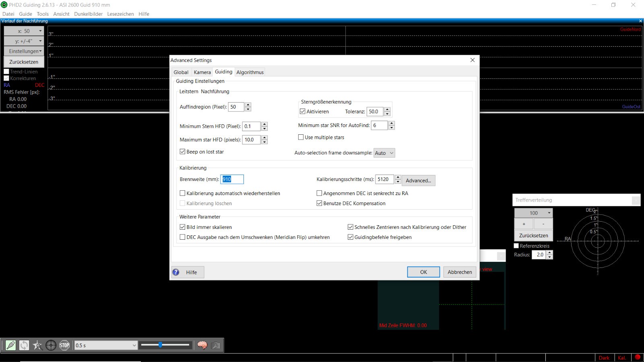
Task: Decrease Minimum star SNR with down arrow
Action: (x=392, y=128)
